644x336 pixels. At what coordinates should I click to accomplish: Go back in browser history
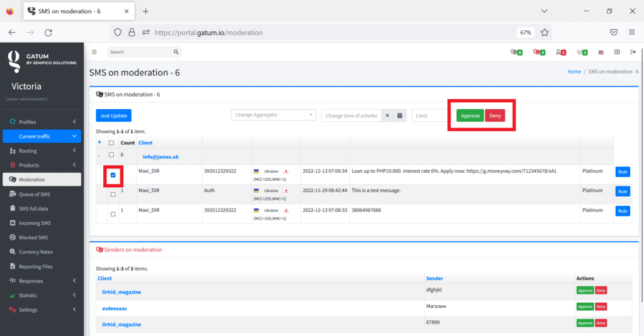tap(12, 33)
